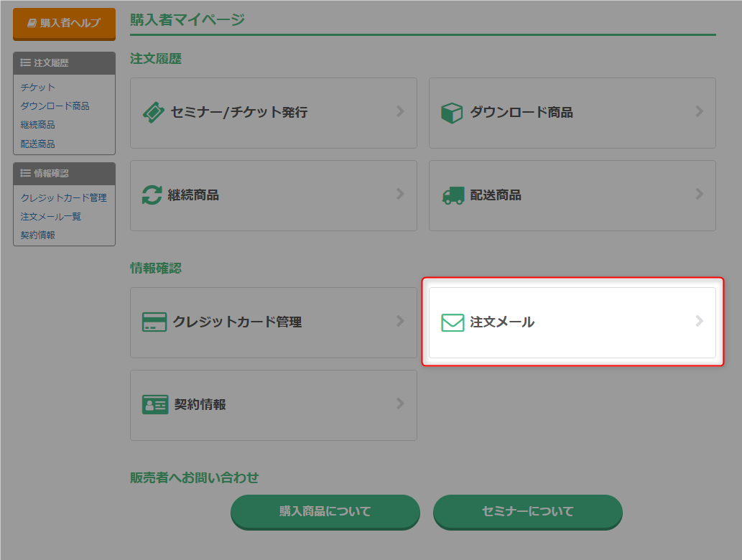Click the refresh arrows icon for 継続商品
Viewport: 742px width, 560px height.
coord(152,195)
